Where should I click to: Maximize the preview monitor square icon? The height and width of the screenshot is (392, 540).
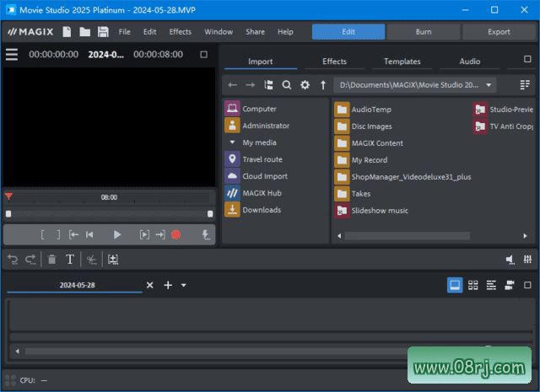pos(204,55)
